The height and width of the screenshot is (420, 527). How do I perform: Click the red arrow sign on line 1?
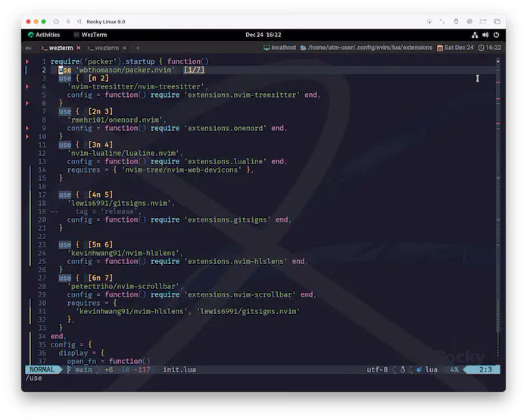(27, 61)
